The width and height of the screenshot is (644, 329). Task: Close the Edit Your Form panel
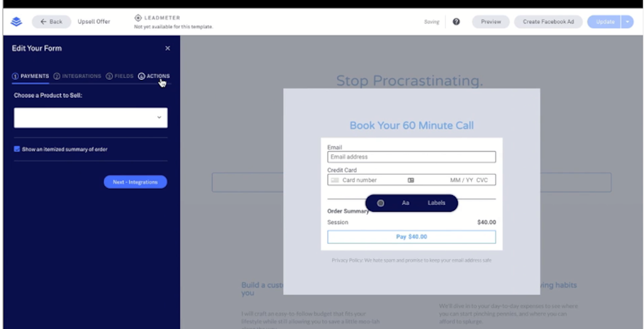click(167, 48)
